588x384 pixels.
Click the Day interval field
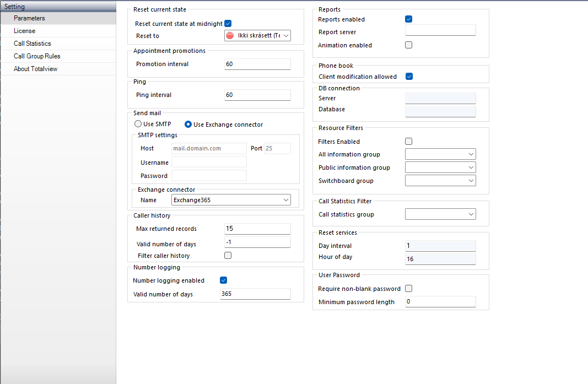[x=441, y=246]
